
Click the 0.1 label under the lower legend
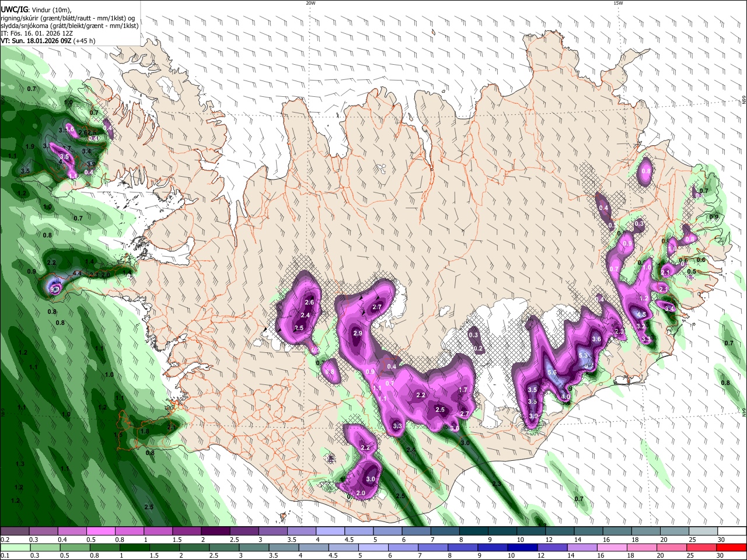5,556
